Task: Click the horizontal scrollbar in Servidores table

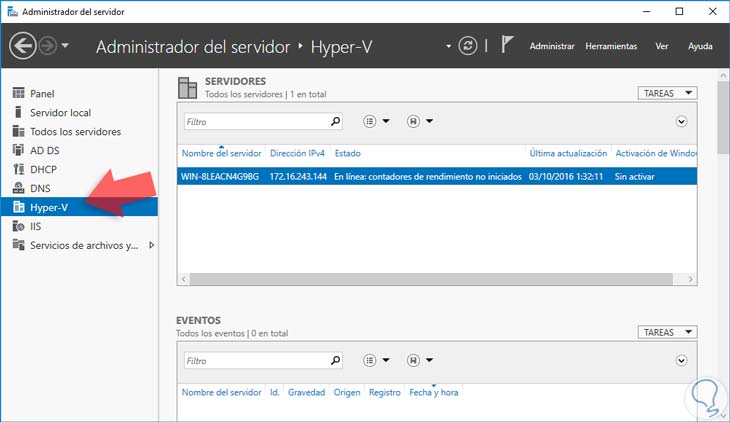Action: tap(431, 279)
